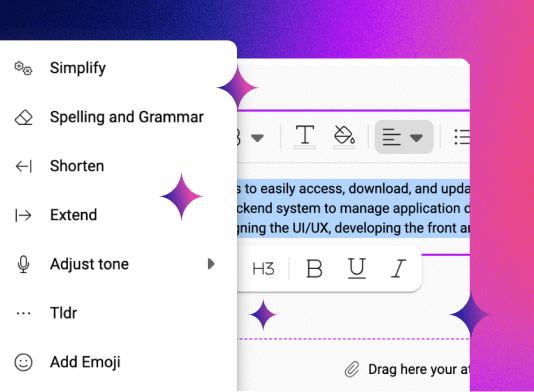The height and width of the screenshot is (392, 534).
Task: Apply H3 heading style
Action: (x=263, y=269)
